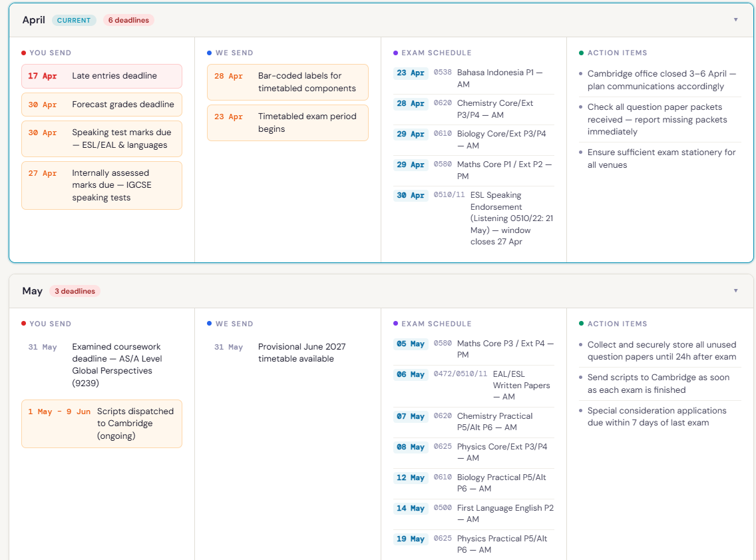
Task: Click the Special consideration applications action item
Action: (660, 417)
